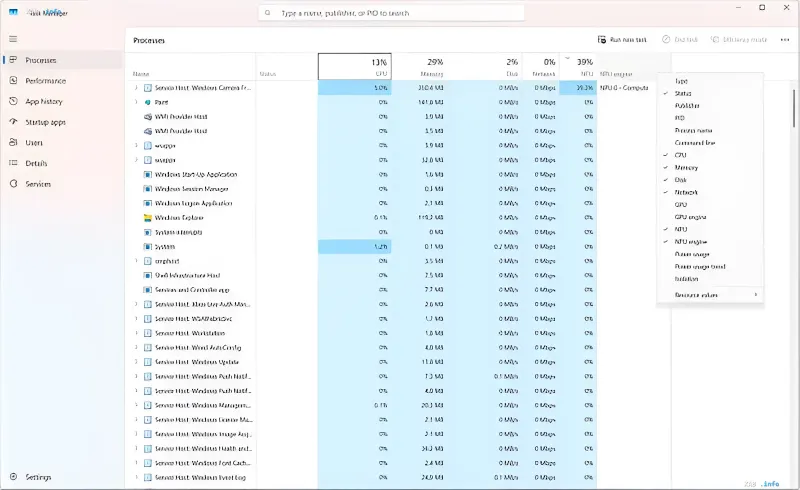
Task: Focus the search name, publisher, or PID field
Action: 391,13
